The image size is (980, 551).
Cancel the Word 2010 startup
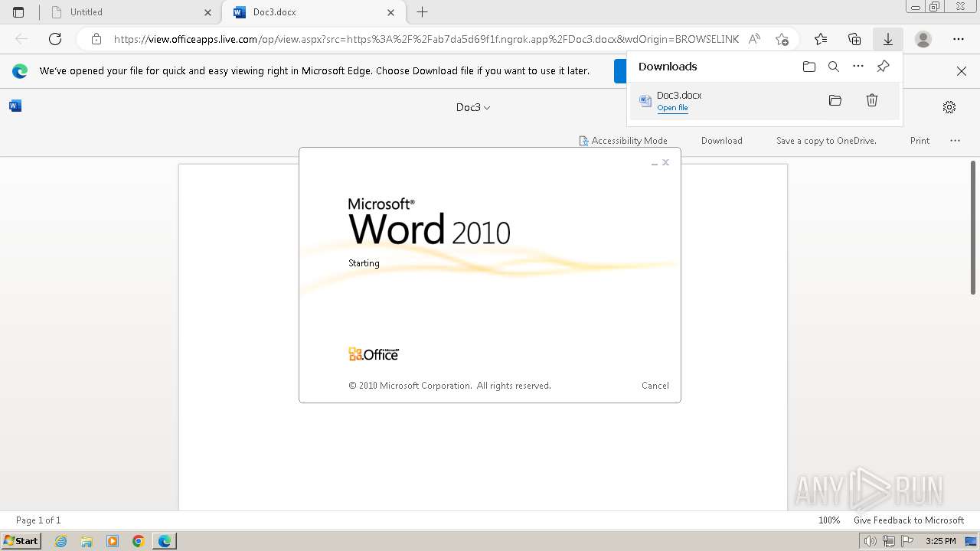[x=655, y=386]
